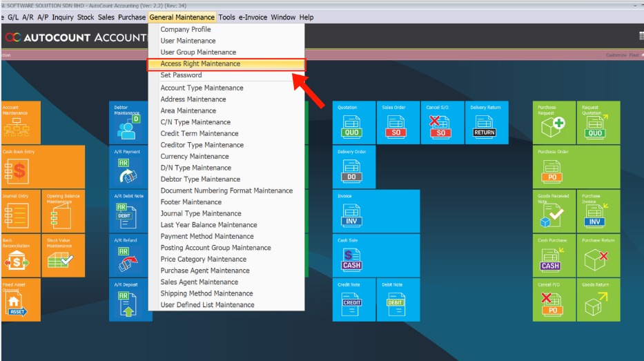This screenshot has height=361, width=644.
Task: Open the Cash Book Entry tile
Action: tap(43, 167)
